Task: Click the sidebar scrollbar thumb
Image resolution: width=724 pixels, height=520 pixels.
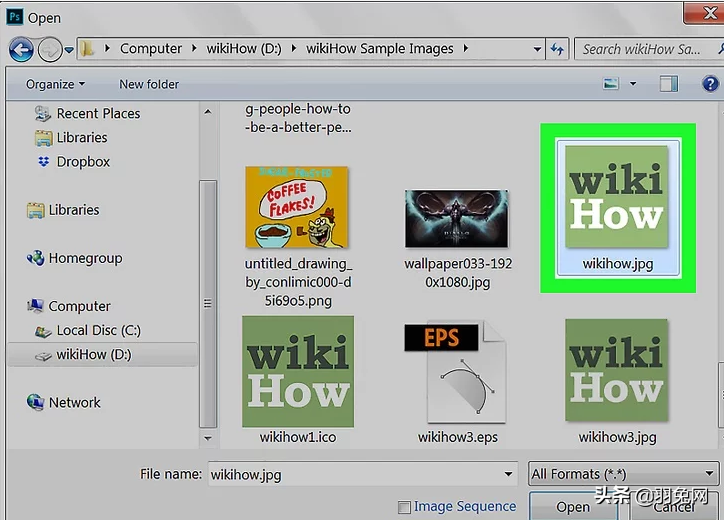Action: click(x=208, y=304)
